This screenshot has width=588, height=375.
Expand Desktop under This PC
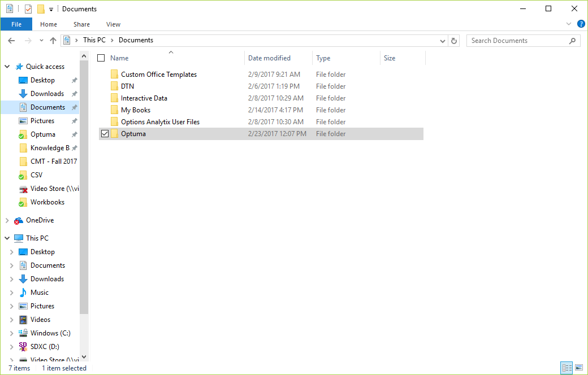pyautogui.click(x=12, y=252)
